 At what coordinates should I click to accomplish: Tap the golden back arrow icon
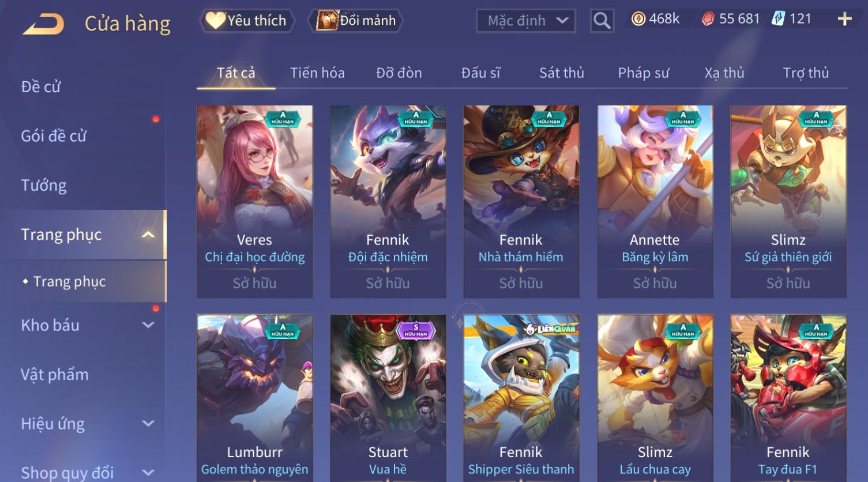[43, 24]
